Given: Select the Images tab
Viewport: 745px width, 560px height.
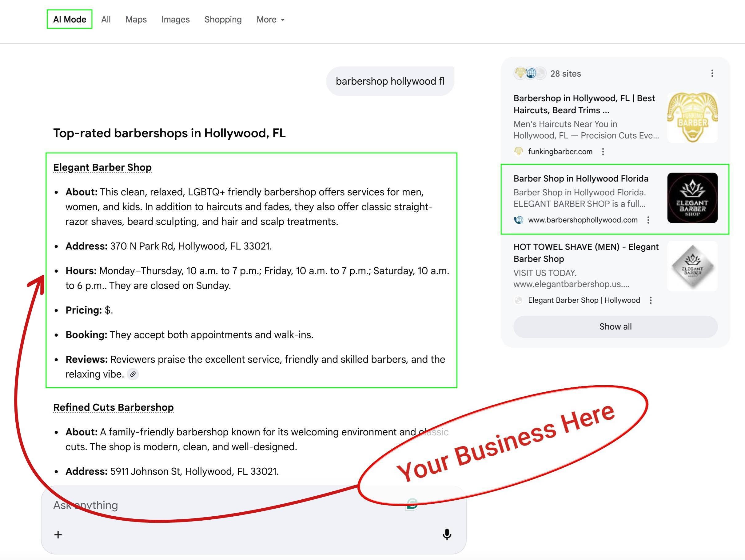Looking at the screenshot, I should [x=175, y=20].
